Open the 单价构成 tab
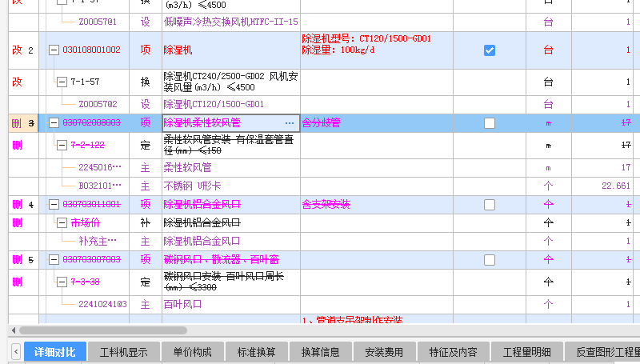This screenshot has width=640, height=364. (x=192, y=352)
